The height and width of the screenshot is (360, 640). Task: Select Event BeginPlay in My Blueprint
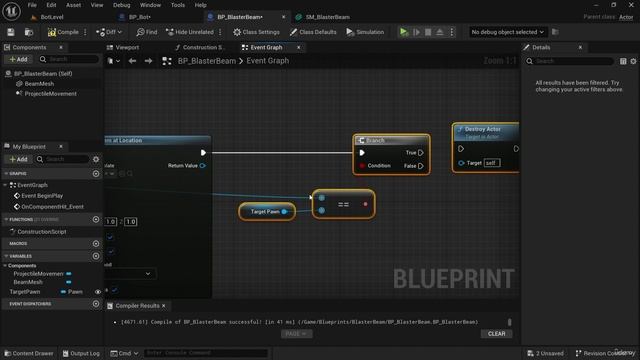click(x=42, y=196)
